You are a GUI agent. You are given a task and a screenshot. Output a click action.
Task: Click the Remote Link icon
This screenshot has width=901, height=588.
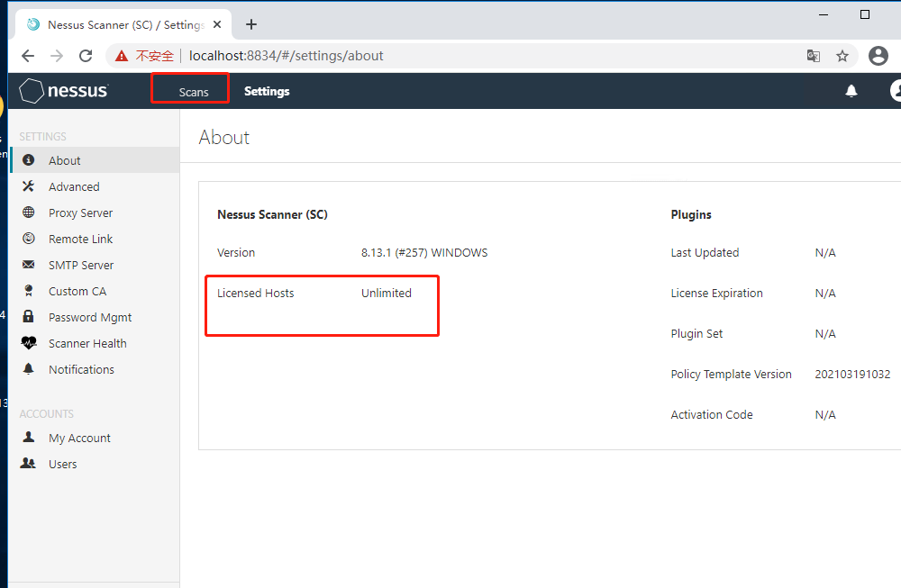(28, 239)
